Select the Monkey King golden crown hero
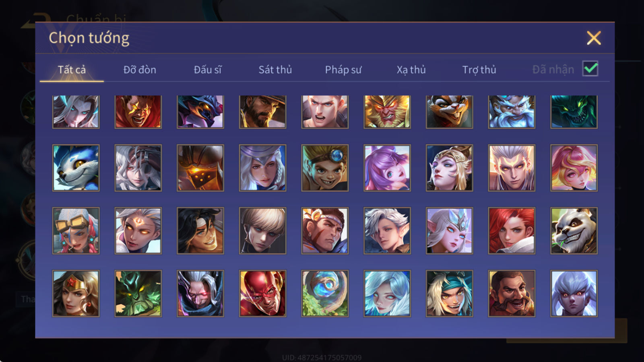Image resolution: width=644 pixels, height=362 pixels. click(387, 112)
